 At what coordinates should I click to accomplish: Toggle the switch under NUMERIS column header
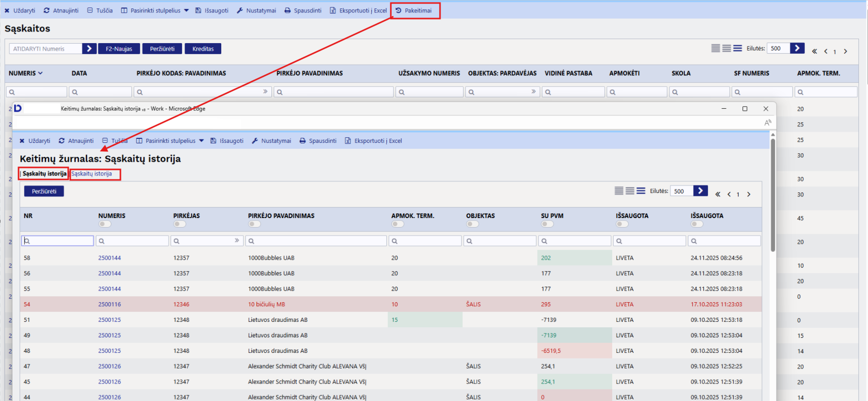(104, 224)
